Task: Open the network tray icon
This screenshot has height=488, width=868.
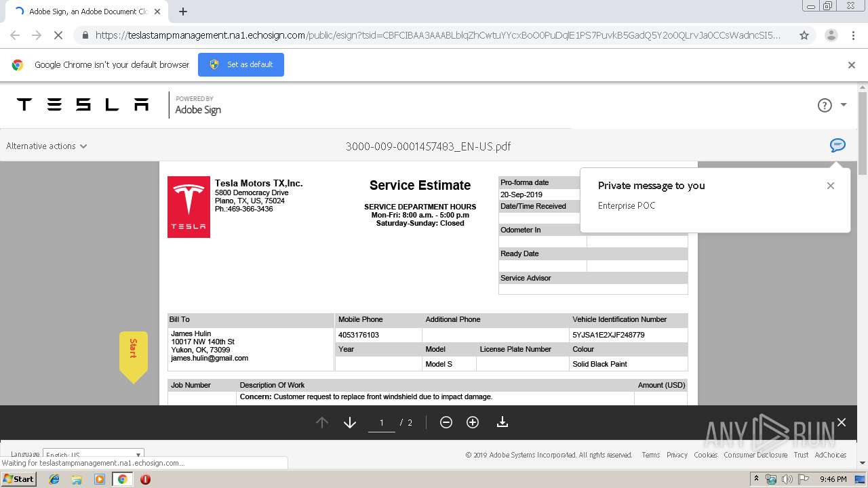Action: pos(771,479)
